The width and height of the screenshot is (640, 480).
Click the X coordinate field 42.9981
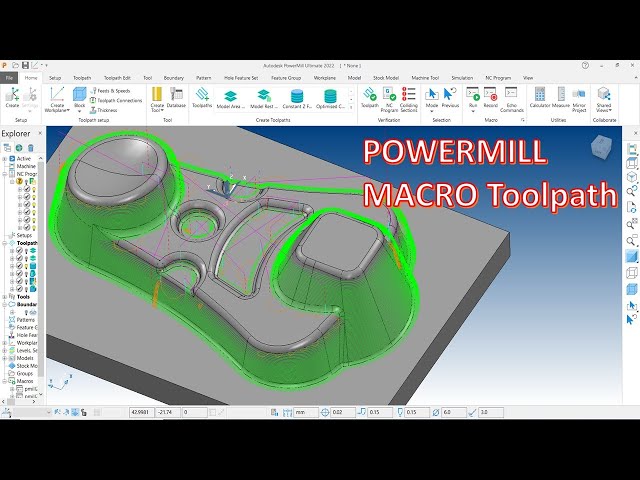coord(142,412)
